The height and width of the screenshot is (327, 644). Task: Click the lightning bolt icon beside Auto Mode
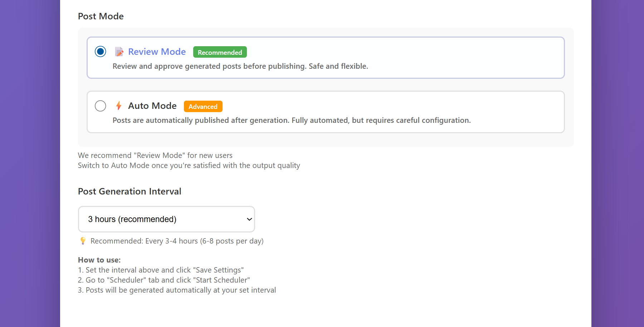(x=118, y=106)
